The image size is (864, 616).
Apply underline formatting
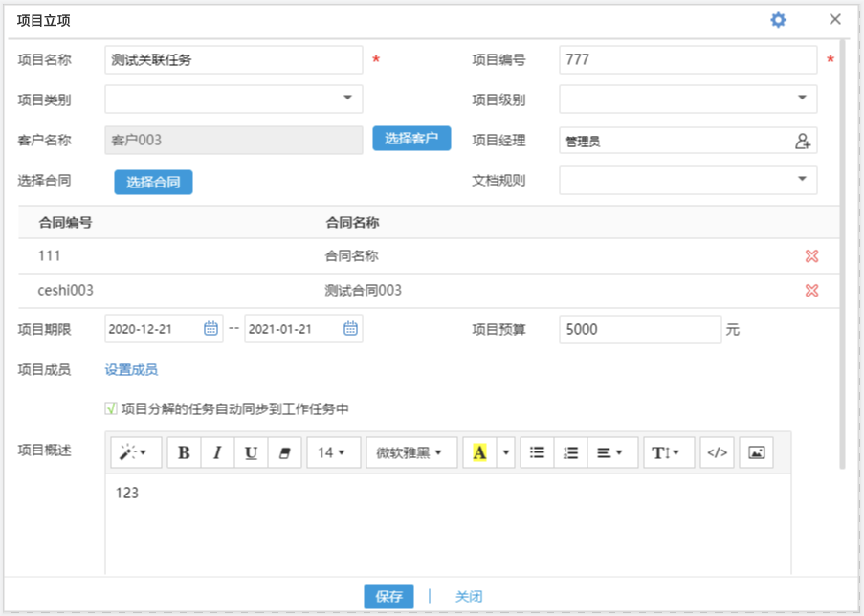tap(251, 452)
